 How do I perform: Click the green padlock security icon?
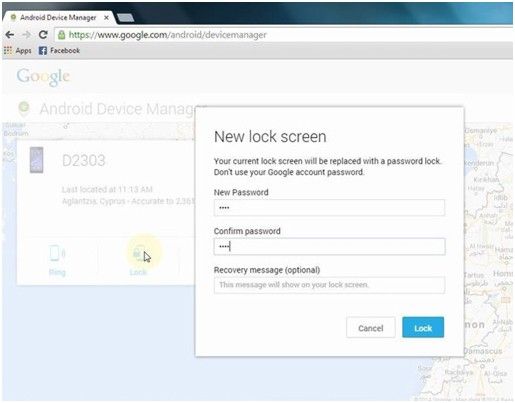coord(61,35)
